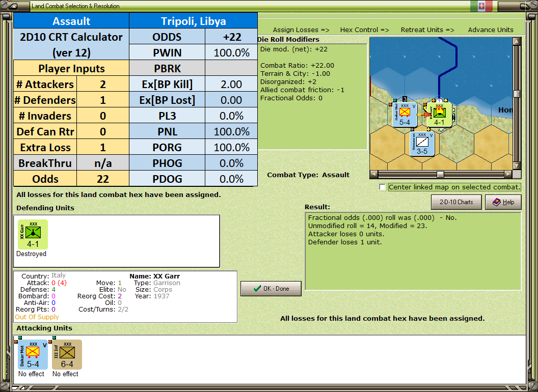Click the Player Inputs header

[71, 69]
